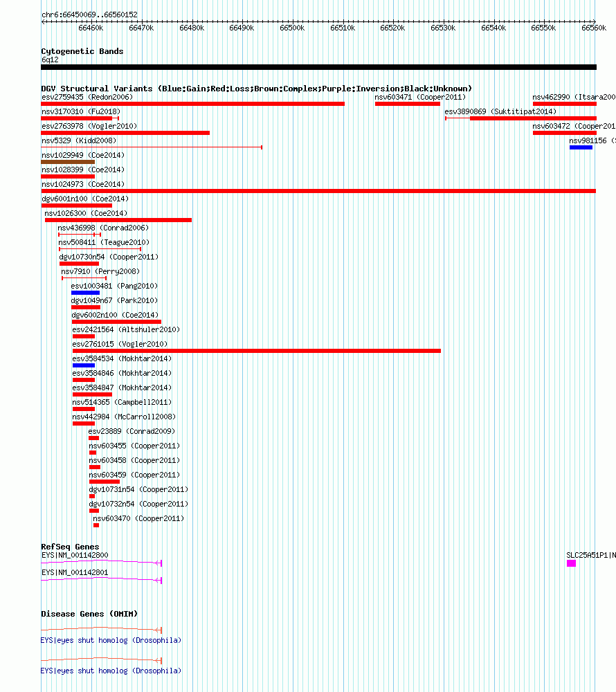Click the blue esv3584534 (Mokhtar2014) gain bar
Image resolution: width=616 pixels, height=692 pixels.
(84, 365)
